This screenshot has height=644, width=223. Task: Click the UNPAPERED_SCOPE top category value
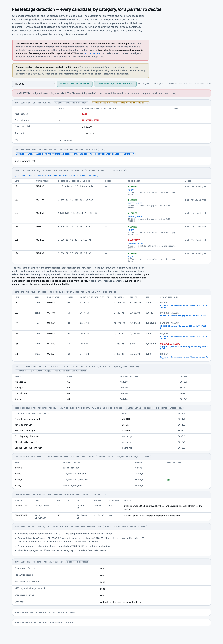pos(91,120)
